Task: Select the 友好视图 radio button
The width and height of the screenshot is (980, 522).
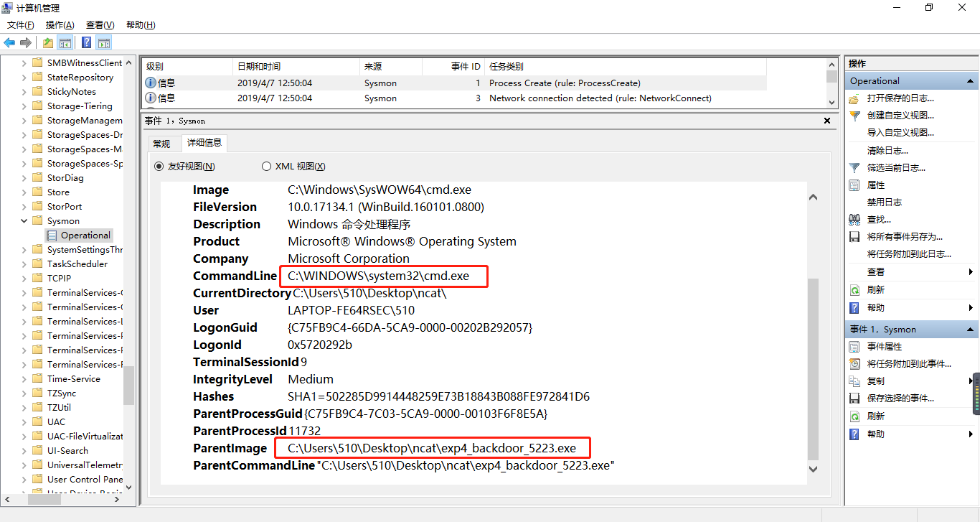Action: click(159, 167)
